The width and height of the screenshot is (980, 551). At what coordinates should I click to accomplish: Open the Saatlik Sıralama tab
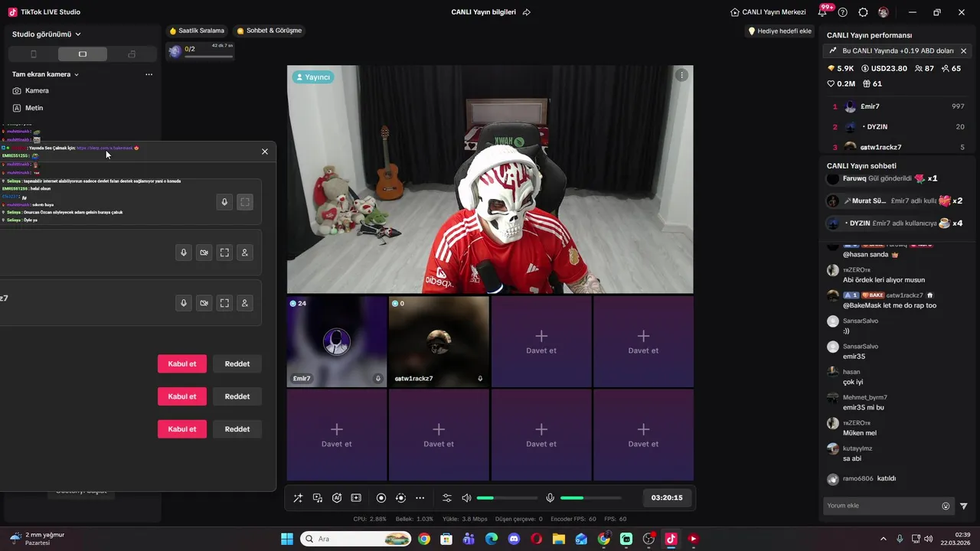click(197, 31)
